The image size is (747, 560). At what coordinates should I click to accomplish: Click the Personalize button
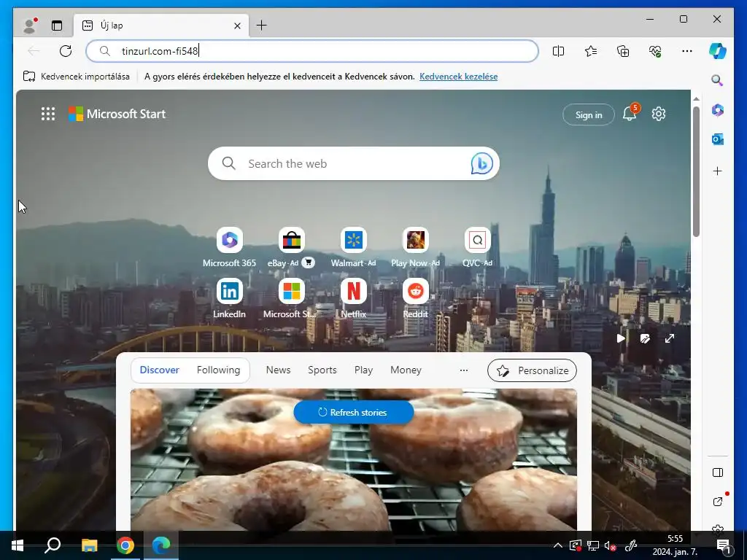tap(532, 370)
